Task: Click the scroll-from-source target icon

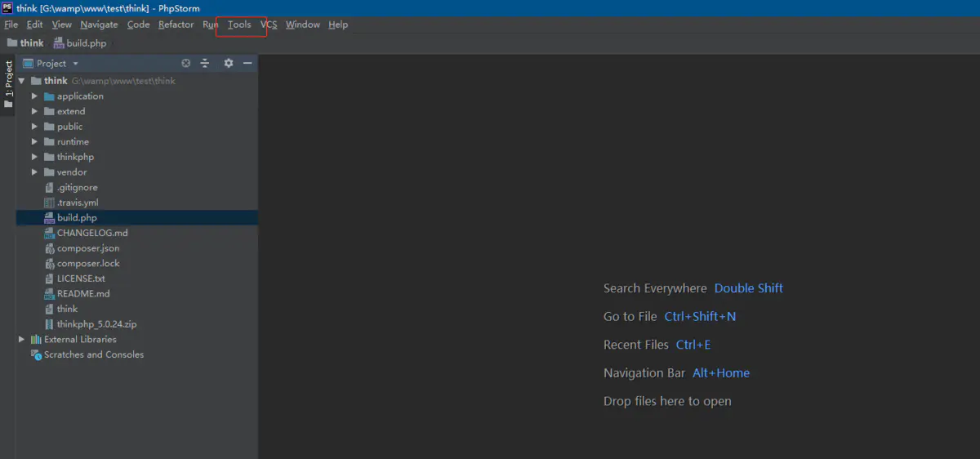Action: click(185, 63)
